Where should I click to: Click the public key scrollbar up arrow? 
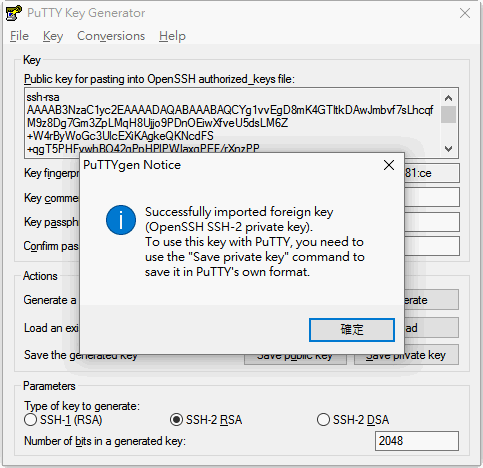point(448,98)
